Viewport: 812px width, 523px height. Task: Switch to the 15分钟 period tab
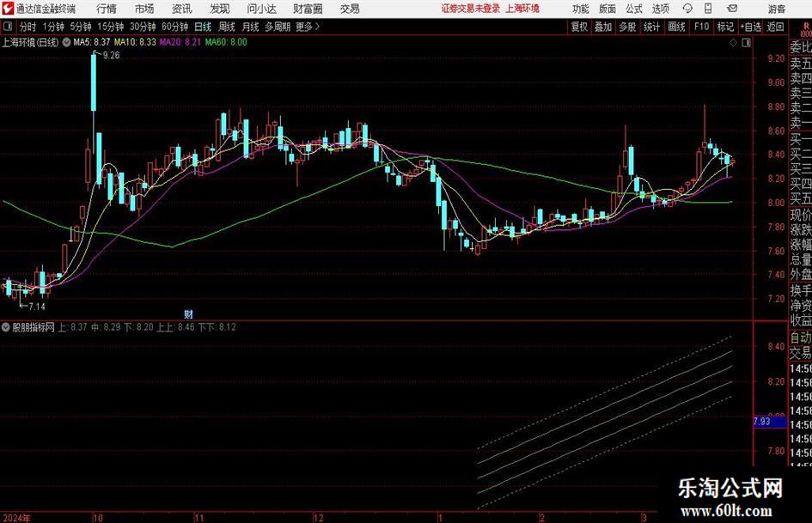pos(111,27)
